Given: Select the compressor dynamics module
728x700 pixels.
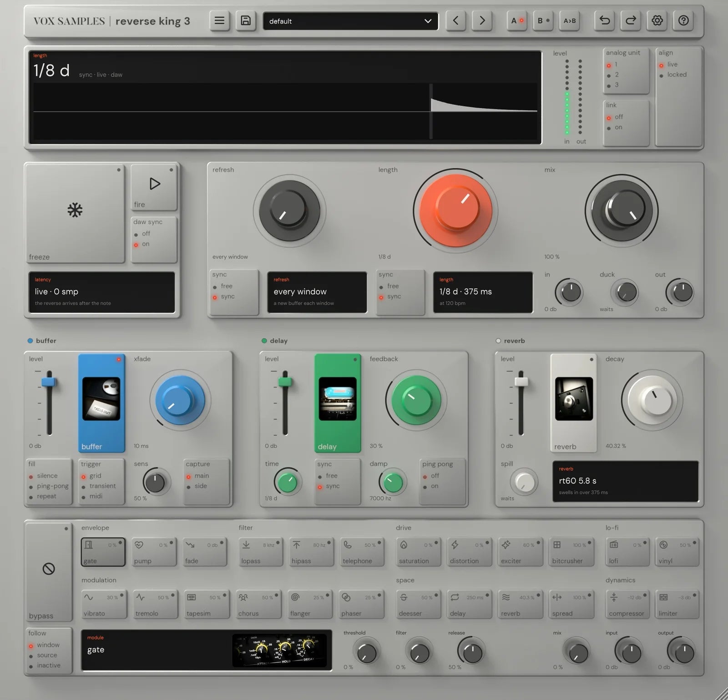Looking at the screenshot, I should tap(627, 604).
